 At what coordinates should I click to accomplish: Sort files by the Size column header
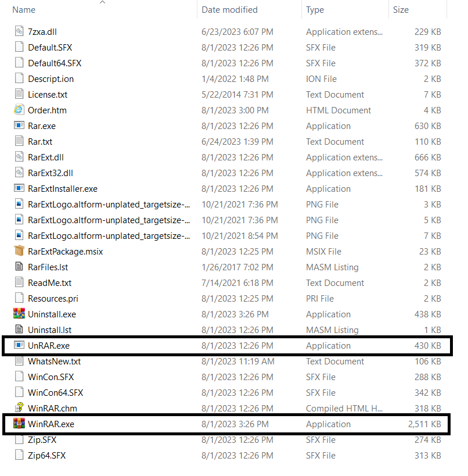coord(401,10)
